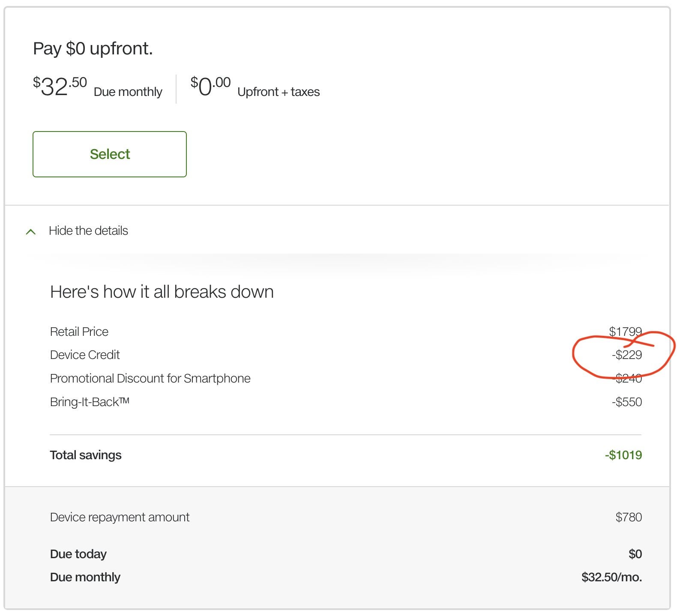Viewport: 677px width, 616px height.
Task: Click the 'Bring-It-Back' row label
Action: [x=90, y=402]
